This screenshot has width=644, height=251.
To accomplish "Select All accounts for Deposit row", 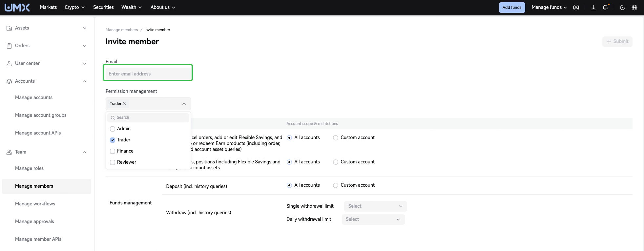I will click(x=289, y=185).
